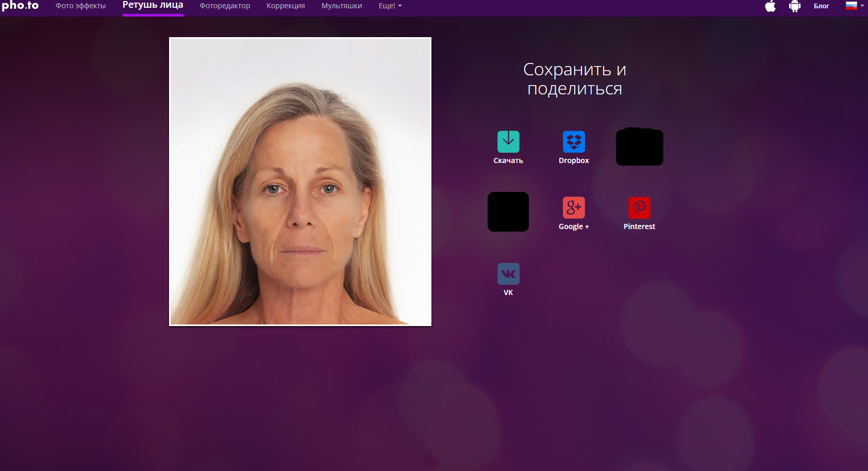Screen dimensions: 868x471
Task: Open the Russian flag language selector
Action: point(855,6)
